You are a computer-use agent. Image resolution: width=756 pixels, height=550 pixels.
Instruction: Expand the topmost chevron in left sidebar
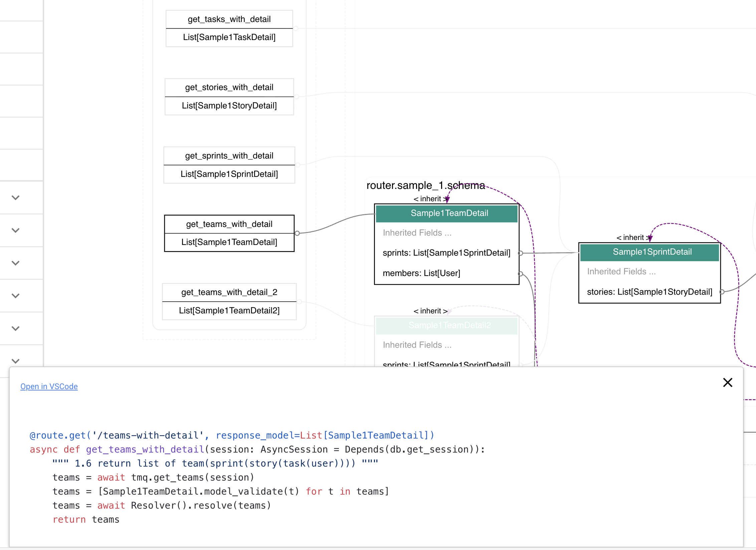(15, 198)
